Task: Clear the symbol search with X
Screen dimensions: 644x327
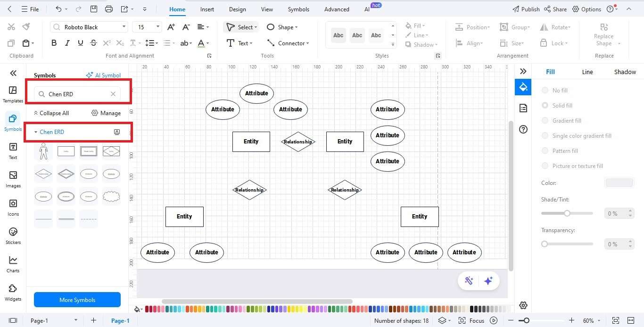Action: (x=113, y=94)
